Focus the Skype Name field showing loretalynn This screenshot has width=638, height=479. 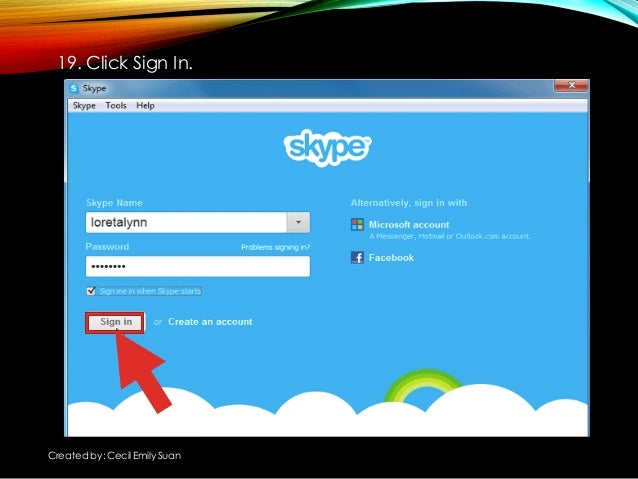[186, 223]
